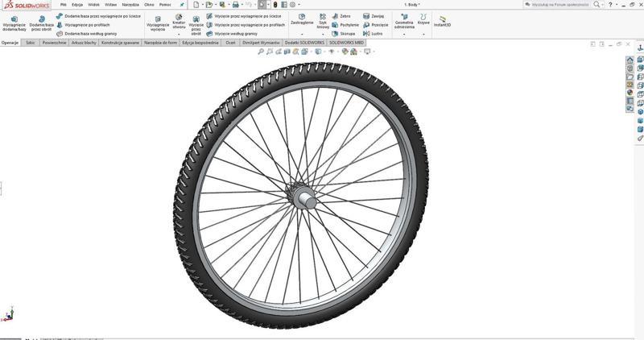Screen dimensions: 644x340
Task: Switch to the Narzędzia do form tab
Action: pyautogui.click(x=160, y=43)
